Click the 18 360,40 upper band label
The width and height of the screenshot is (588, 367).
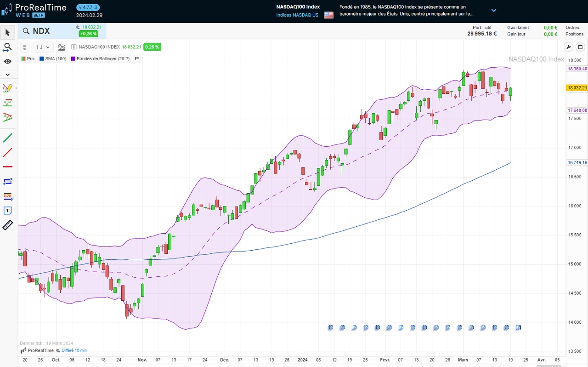click(x=577, y=69)
